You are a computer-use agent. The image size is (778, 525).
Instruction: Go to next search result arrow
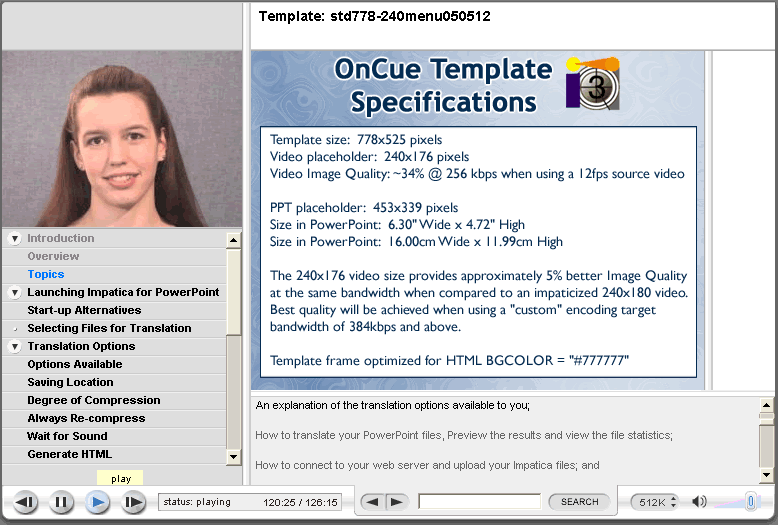pyautogui.click(x=396, y=502)
